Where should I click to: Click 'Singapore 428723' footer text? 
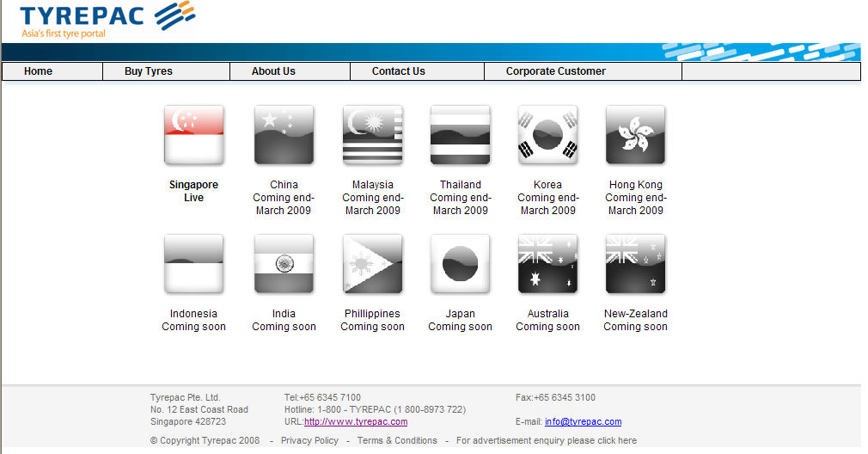coord(188,421)
